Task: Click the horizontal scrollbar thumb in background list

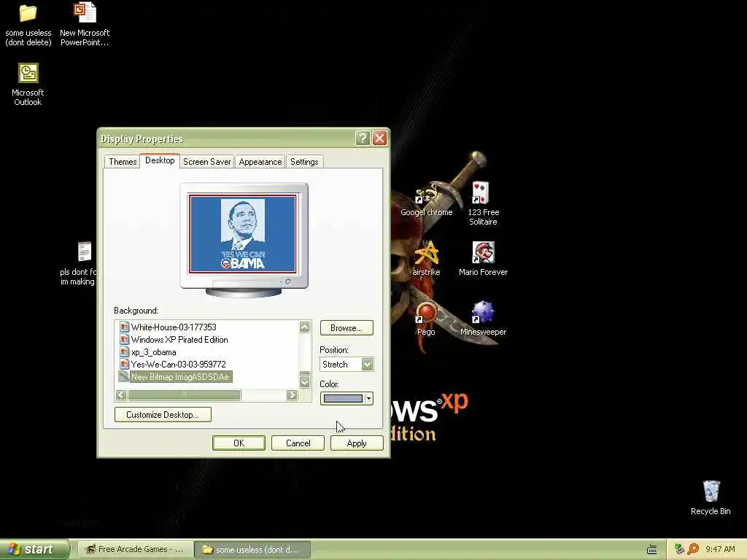Action: [x=185, y=394]
